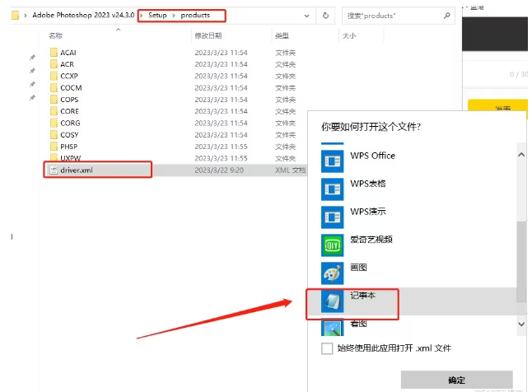Image resolution: width=532 pixels, height=392 pixels.
Task: Open the ACAI folder
Action: pos(68,53)
